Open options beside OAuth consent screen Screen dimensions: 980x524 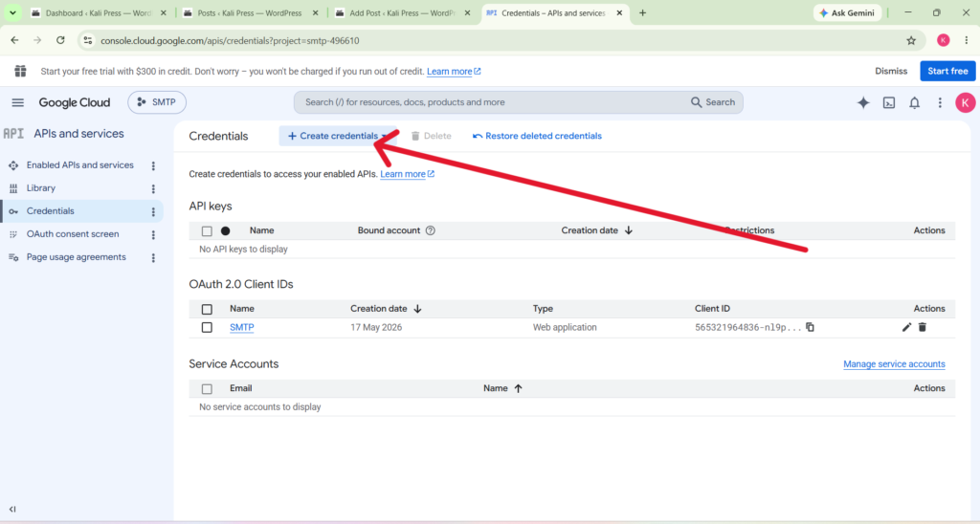tap(153, 235)
